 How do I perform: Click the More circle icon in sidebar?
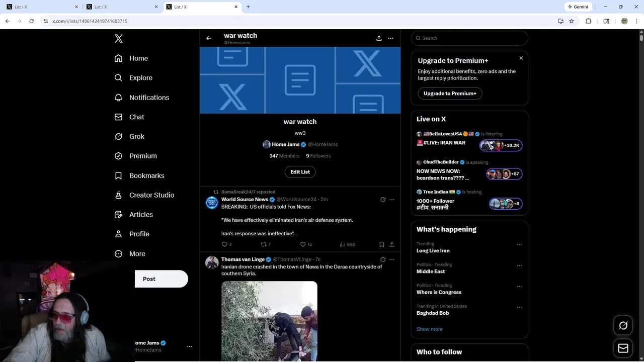click(x=119, y=254)
